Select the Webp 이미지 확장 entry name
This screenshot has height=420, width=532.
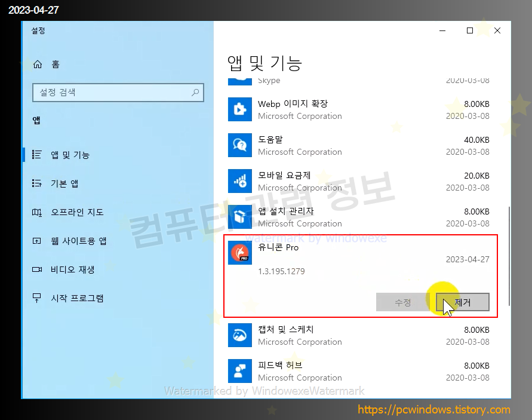click(x=293, y=103)
